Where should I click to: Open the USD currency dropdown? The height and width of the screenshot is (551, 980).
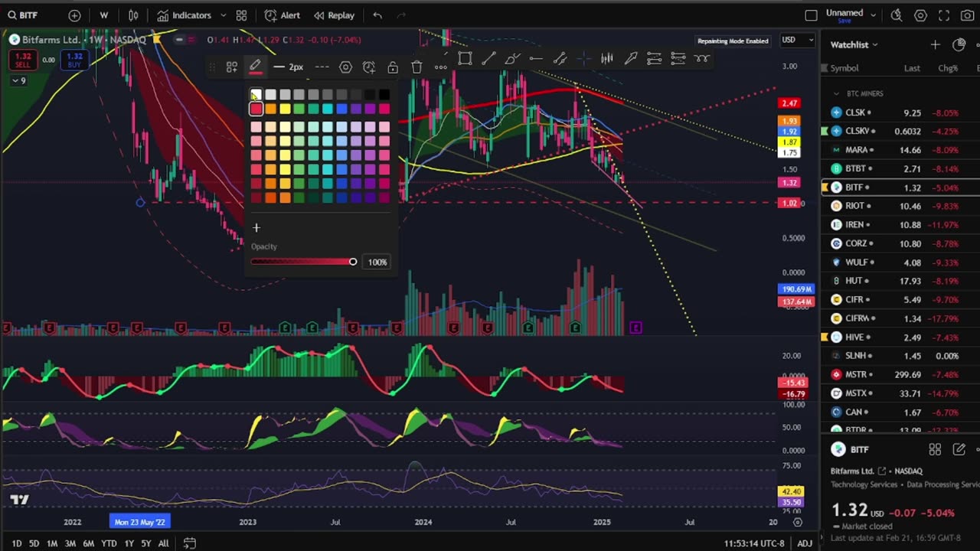coord(797,40)
